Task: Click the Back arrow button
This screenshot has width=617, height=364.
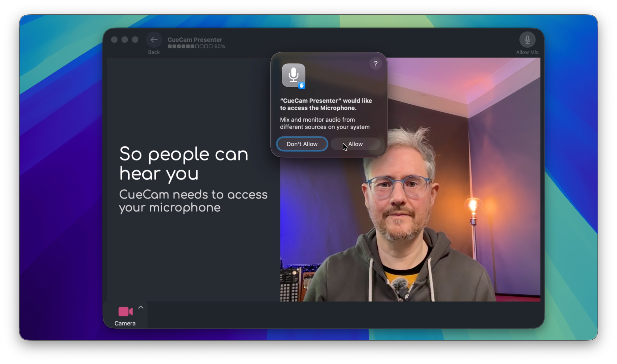Action: [154, 40]
